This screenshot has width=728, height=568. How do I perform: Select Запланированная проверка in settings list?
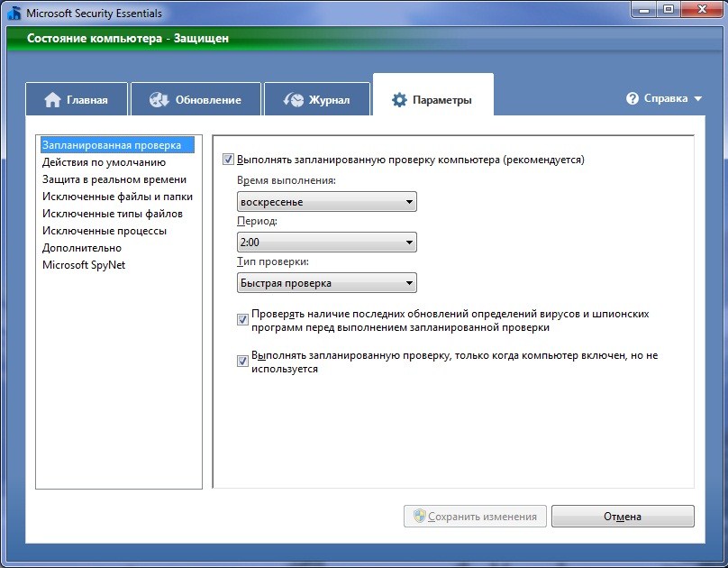[x=117, y=145]
